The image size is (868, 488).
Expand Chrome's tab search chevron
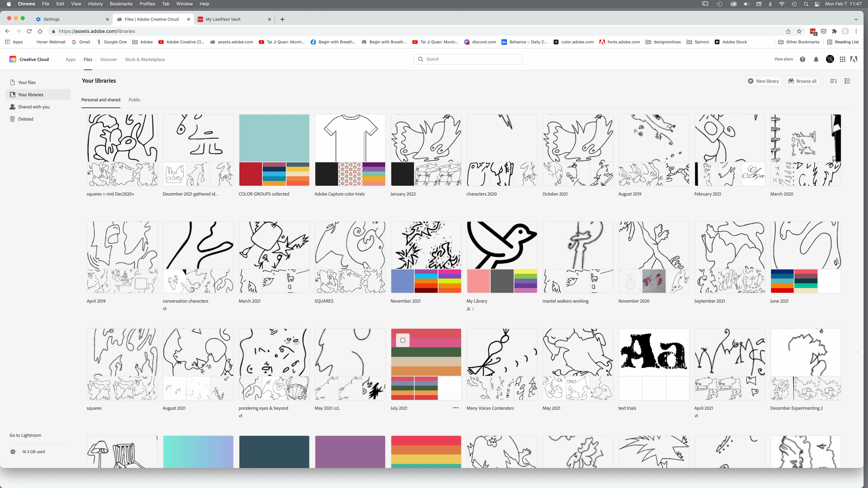tap(856, 19)
